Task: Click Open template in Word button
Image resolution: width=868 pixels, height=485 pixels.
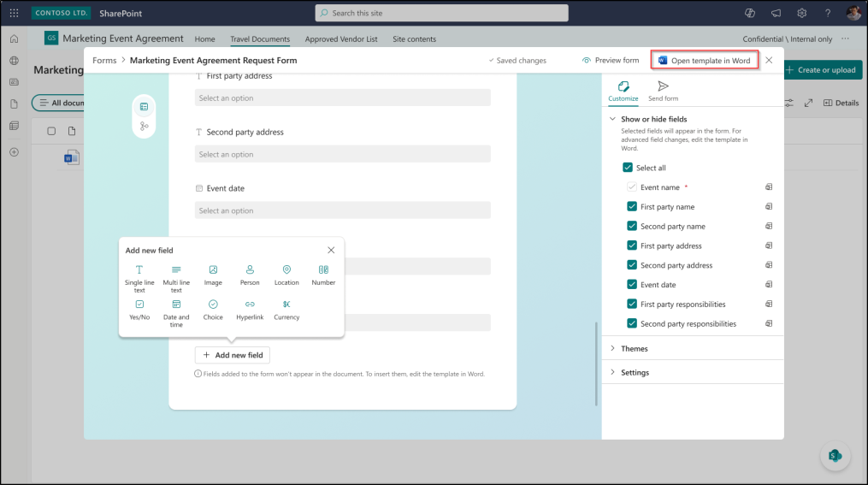Action: (x=704, y=61)
